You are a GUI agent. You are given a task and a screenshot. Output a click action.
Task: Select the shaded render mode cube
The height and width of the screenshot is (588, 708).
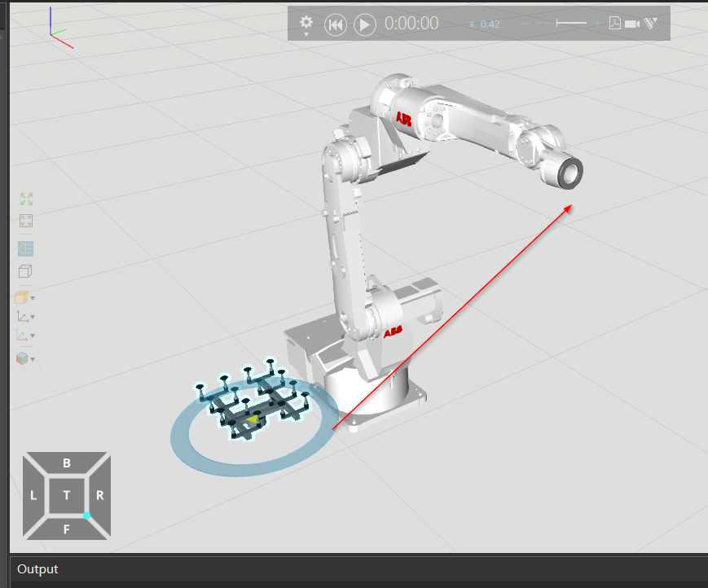[21, 297]
